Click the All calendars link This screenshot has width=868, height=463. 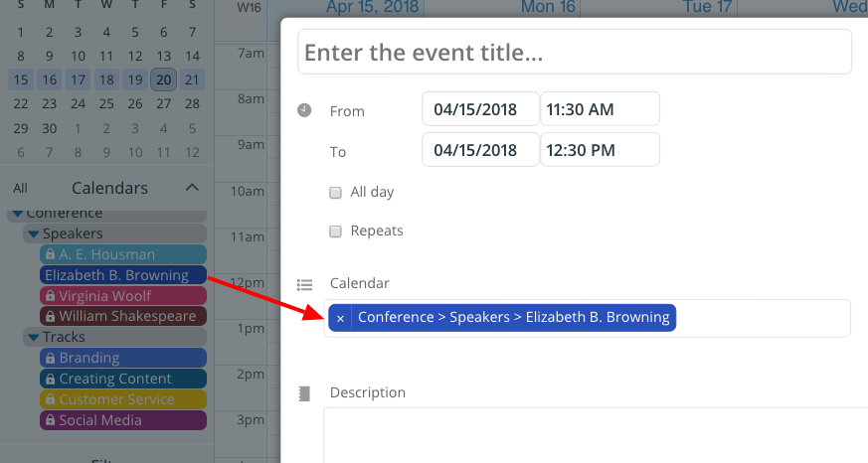[21, 189]
